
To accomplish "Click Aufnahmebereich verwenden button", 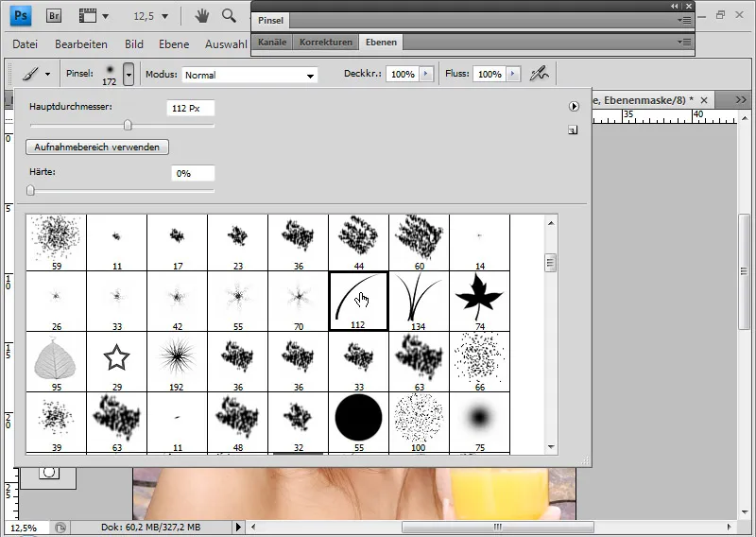I will pyautogui.click(x=97, y=147).
